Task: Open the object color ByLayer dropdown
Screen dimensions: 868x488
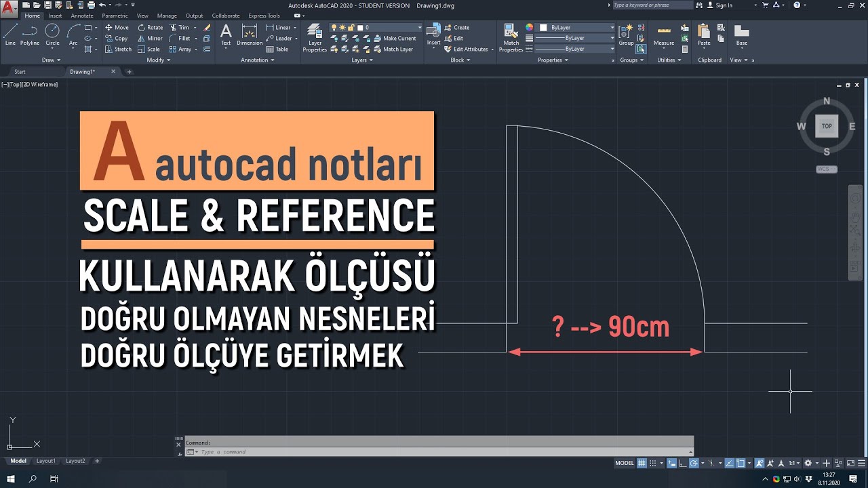Action: pyautogui.click(x=612, y=28)
